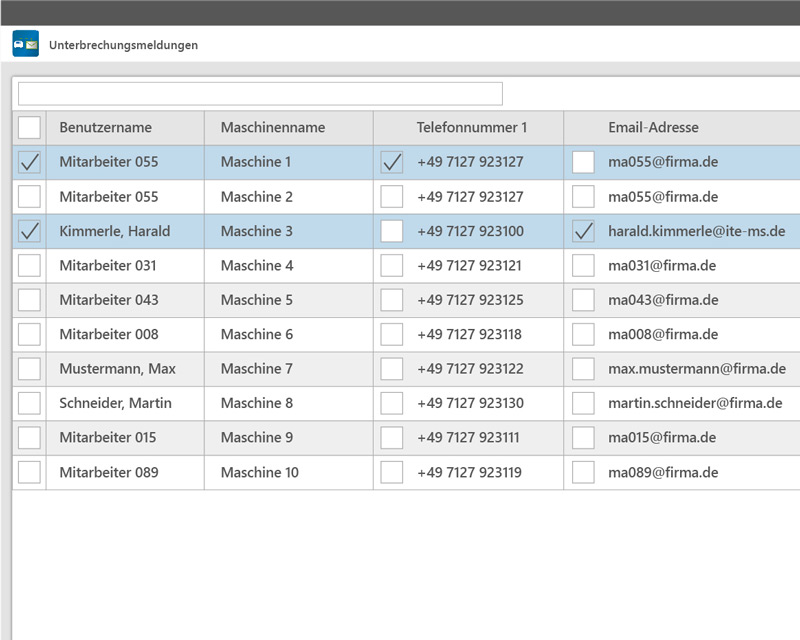Disable phone notification for Mitarbeiter 055, Maschine 1
The image size is (800, 640).
(x=391, y=161)
